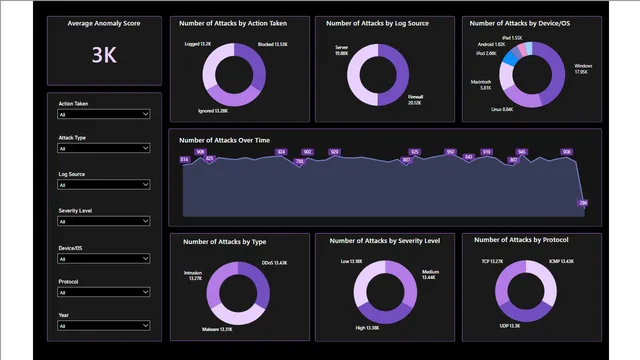
Task: Select the Server segment in Log Source donut
Action: tap(355, 75)
